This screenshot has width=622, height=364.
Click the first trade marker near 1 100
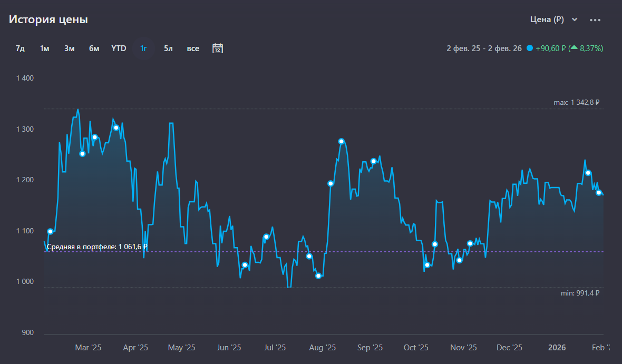click(x=50, y=232)
